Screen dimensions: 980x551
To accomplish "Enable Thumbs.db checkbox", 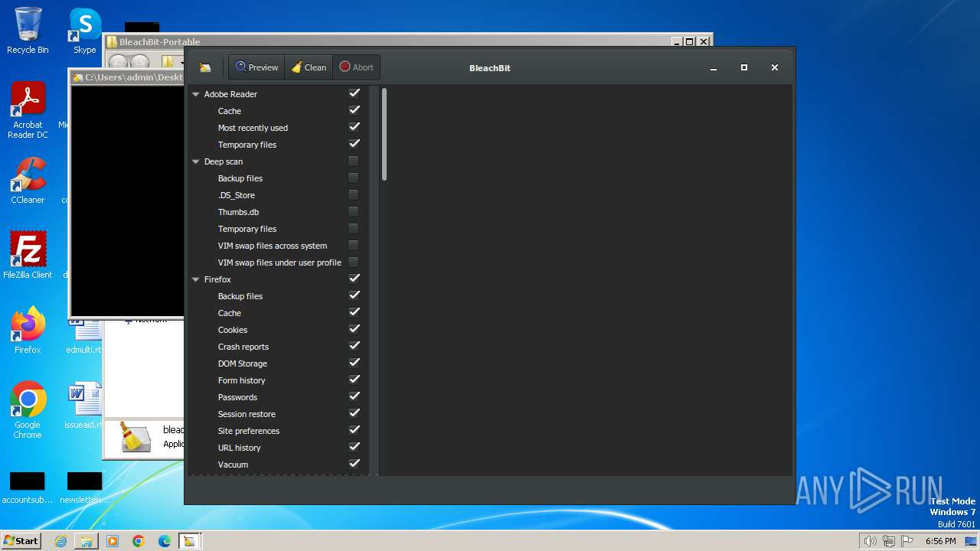I will coord(353,211).
